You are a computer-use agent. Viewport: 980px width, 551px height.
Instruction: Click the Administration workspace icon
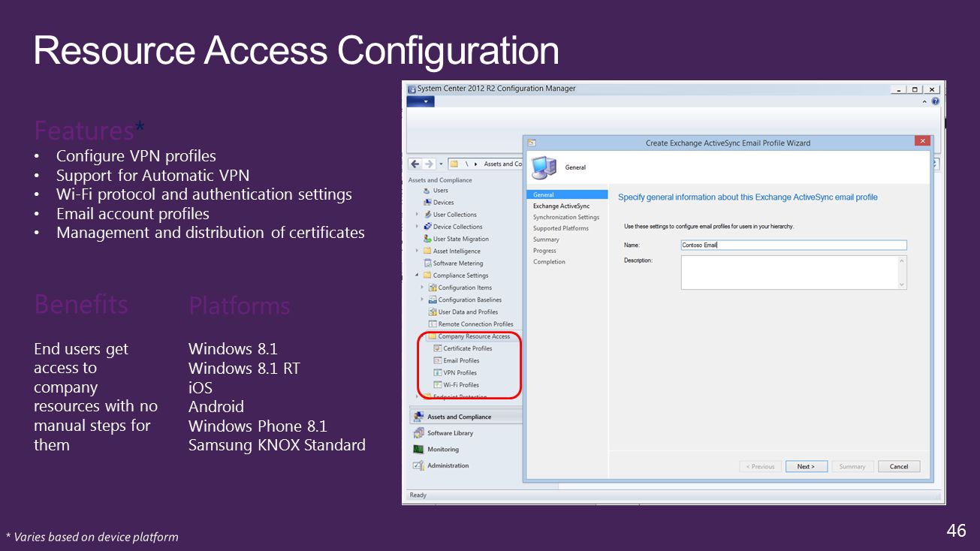(418, 465)
